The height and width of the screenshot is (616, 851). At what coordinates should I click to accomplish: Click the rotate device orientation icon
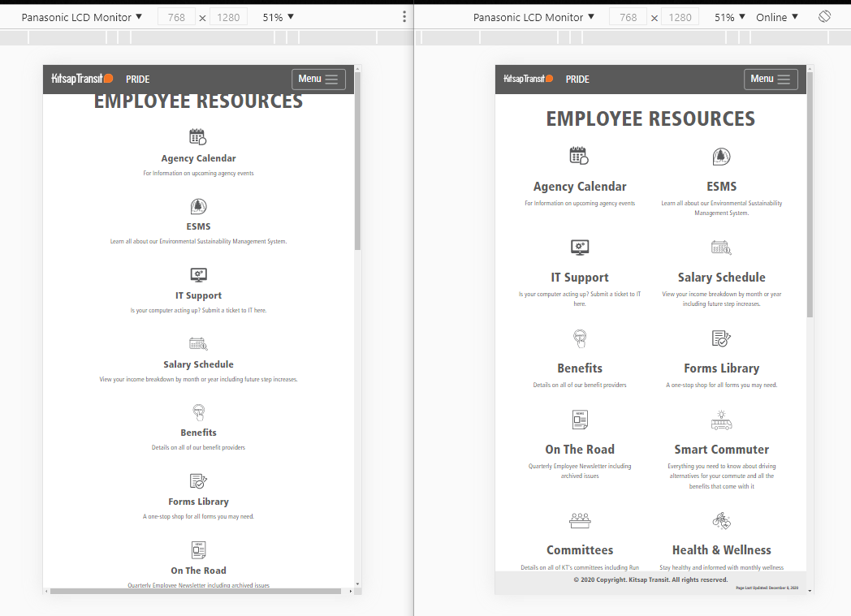824,16
